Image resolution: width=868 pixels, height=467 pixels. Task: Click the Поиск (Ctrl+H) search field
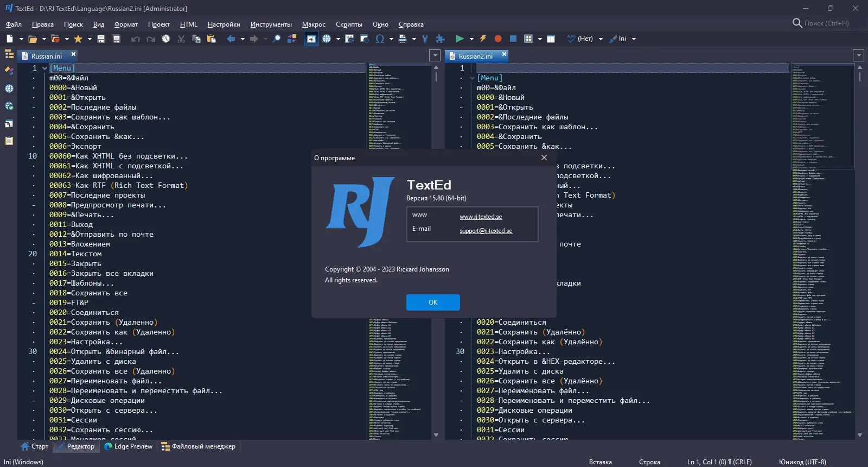coord(826,23)
